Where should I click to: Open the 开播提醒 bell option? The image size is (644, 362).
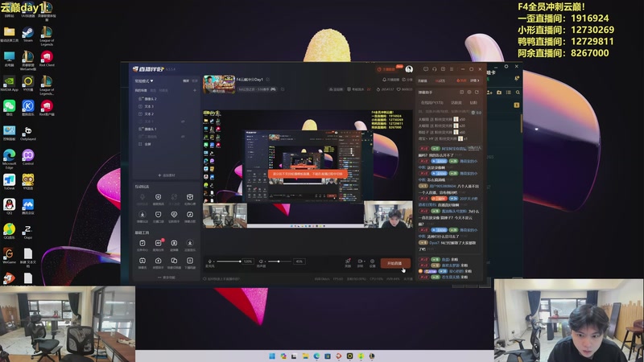(391, 80)
